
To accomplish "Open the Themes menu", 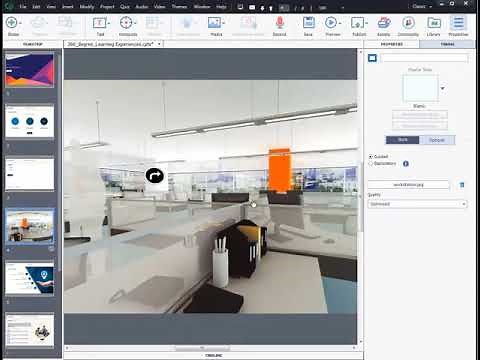I will pyautogui.click(x=179, y=6).
